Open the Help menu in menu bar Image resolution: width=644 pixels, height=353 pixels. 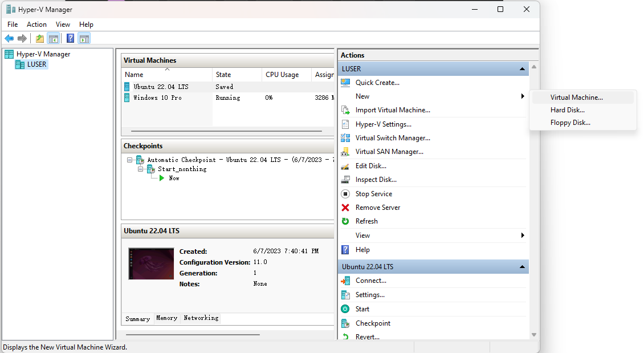[x=86, y=25]
